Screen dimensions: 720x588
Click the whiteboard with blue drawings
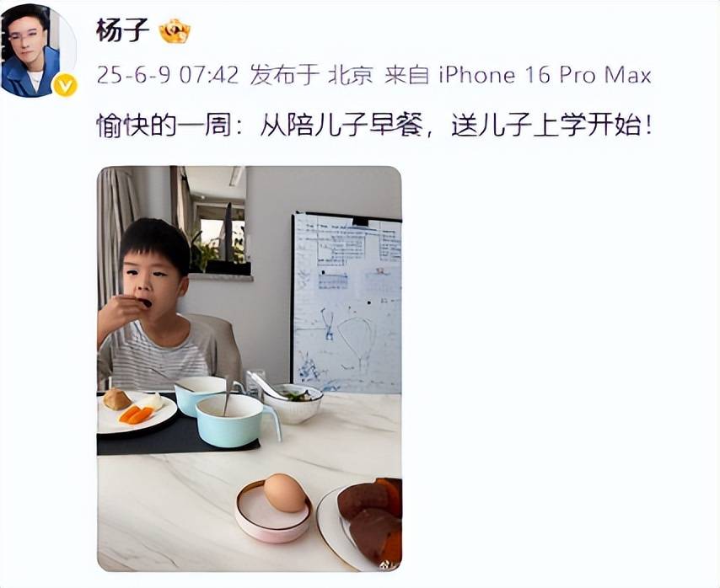tap(347, 303)
